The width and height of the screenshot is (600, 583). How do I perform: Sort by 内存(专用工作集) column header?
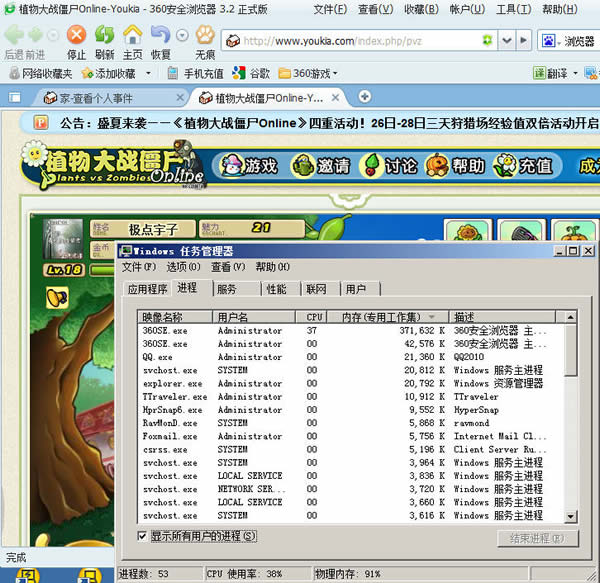[x=388, y=317]
